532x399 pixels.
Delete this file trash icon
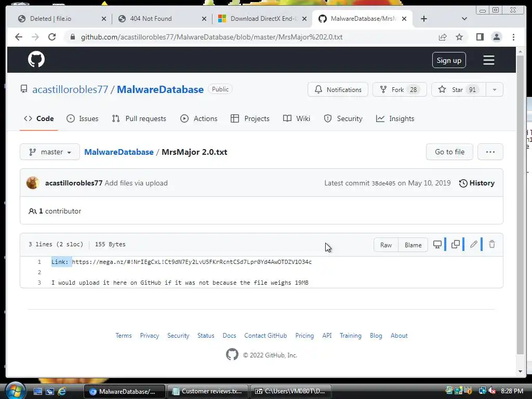(492, 244)
